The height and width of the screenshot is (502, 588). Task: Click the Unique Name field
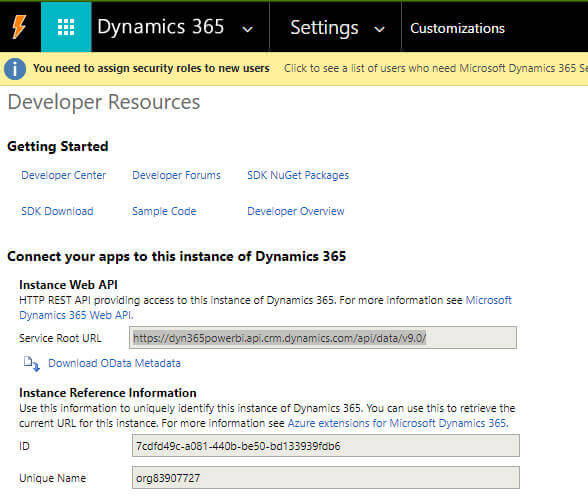point(326,478)
